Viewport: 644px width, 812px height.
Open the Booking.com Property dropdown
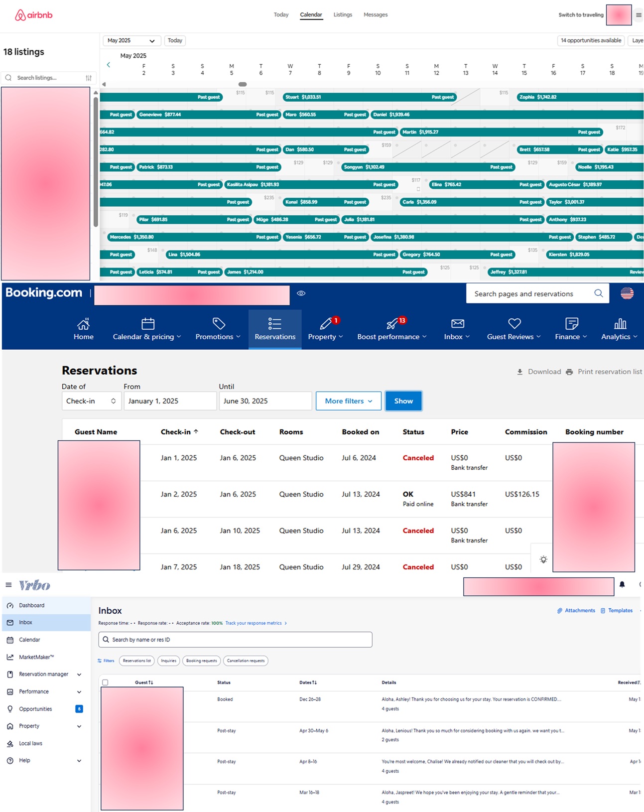pos(326,329)
